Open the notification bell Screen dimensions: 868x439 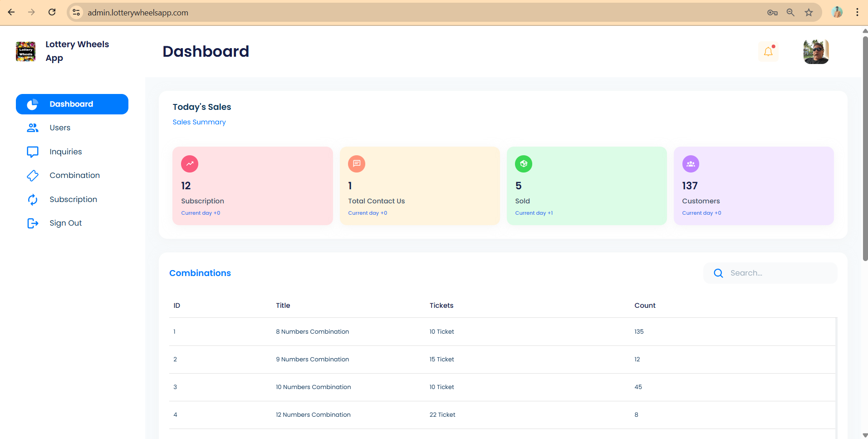tap(768, 51)
